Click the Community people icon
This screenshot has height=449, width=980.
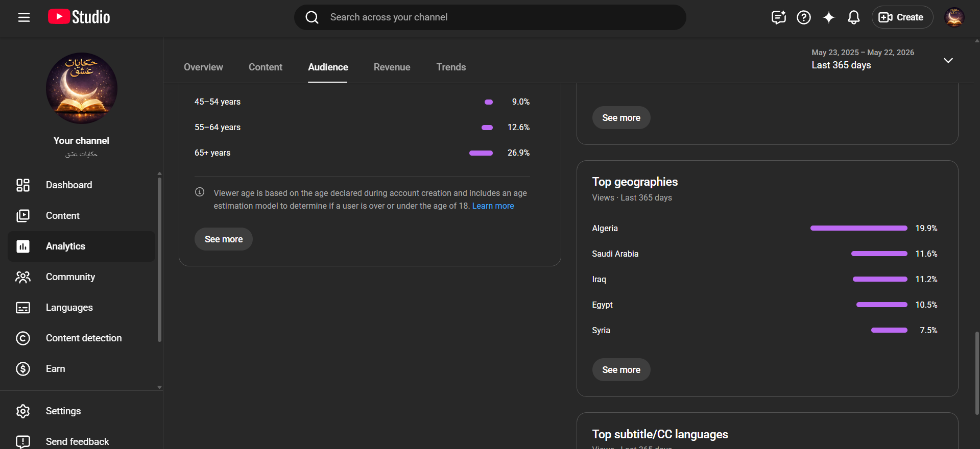point(23,277)
